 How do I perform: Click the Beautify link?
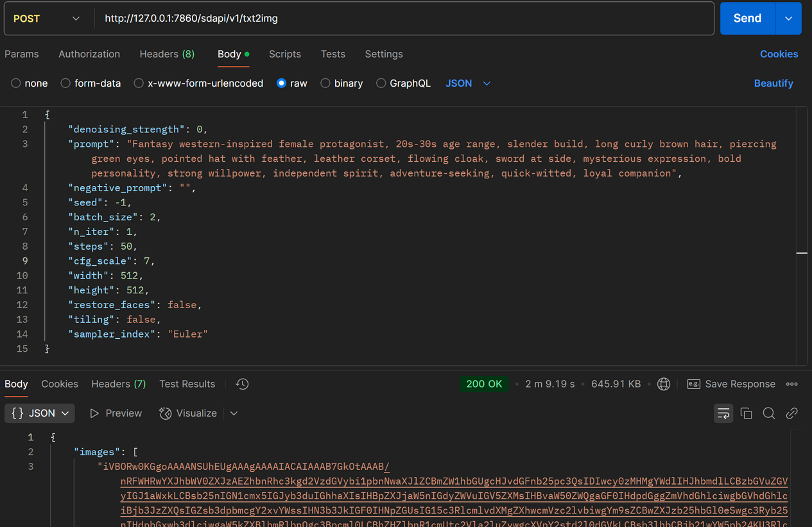point(773,83)
